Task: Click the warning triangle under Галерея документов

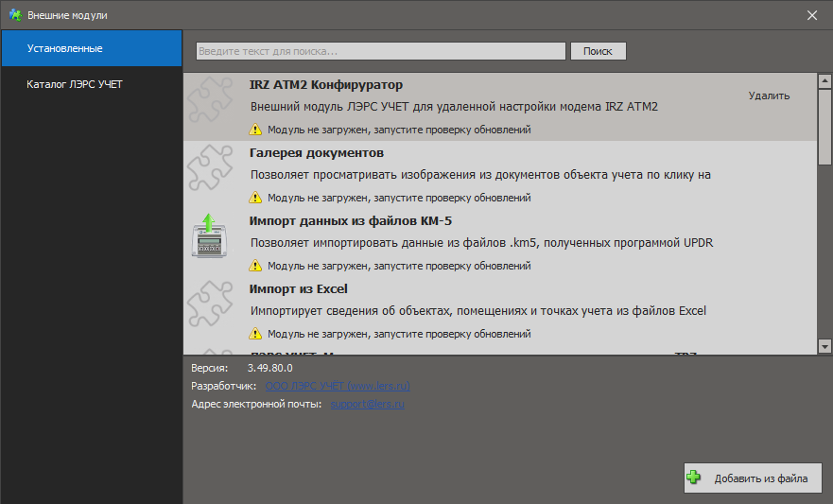Action: point(255,198)
